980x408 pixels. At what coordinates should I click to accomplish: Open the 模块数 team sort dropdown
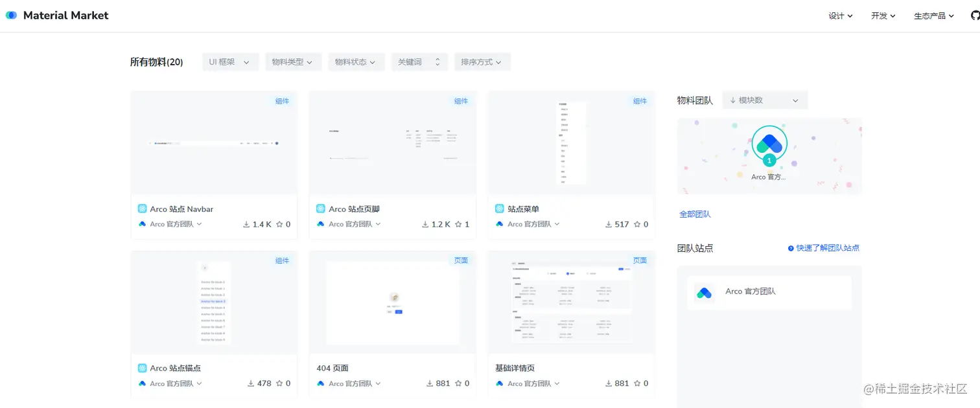click(765, 100)
